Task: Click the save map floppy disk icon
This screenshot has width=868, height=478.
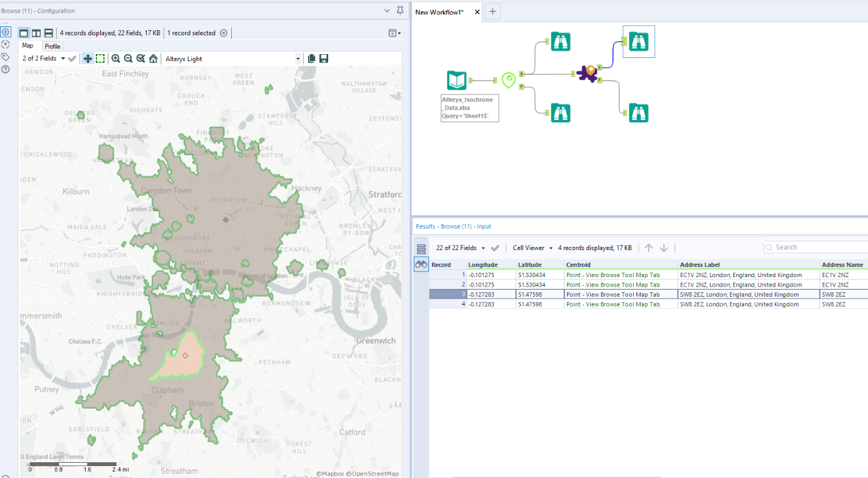Action: [x=324, y=59]
